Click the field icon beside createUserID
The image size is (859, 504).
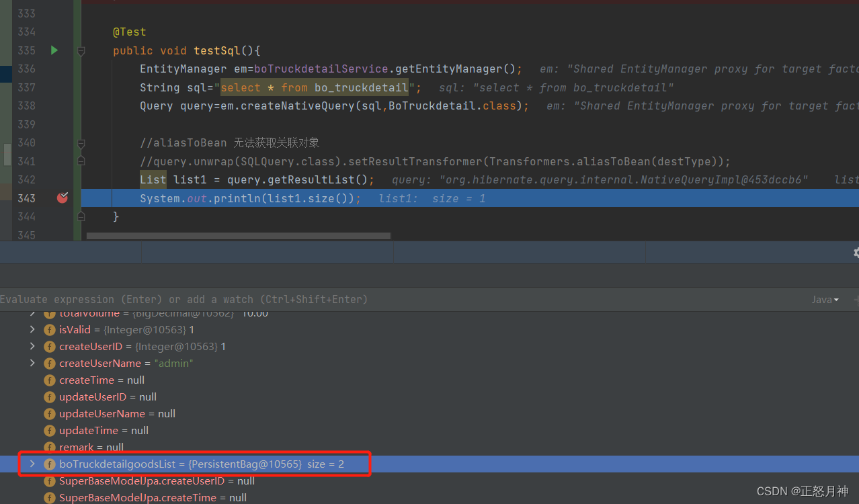pos(49,347)
